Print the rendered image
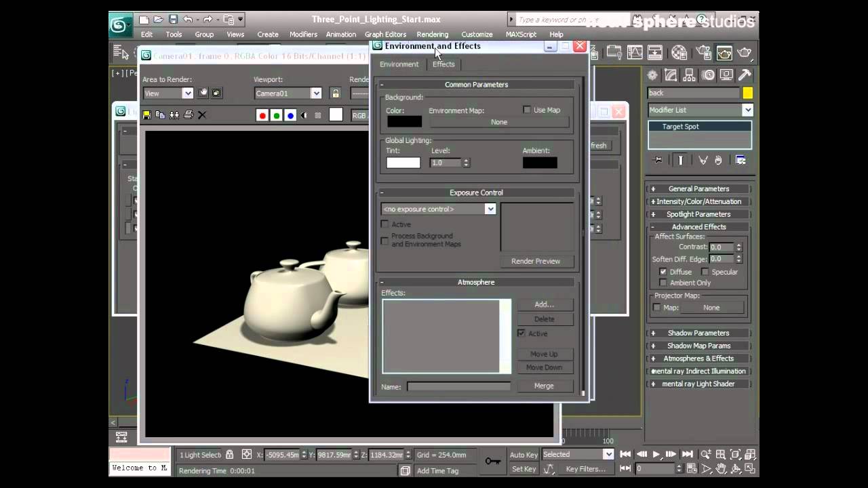This screenshot has width=868, height=488. (189, 115)
